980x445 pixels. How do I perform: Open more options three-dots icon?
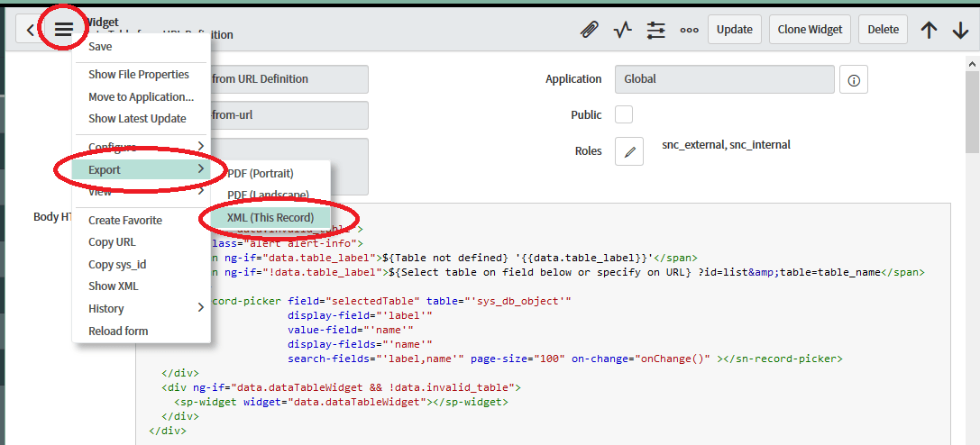[x=689, y=30]
